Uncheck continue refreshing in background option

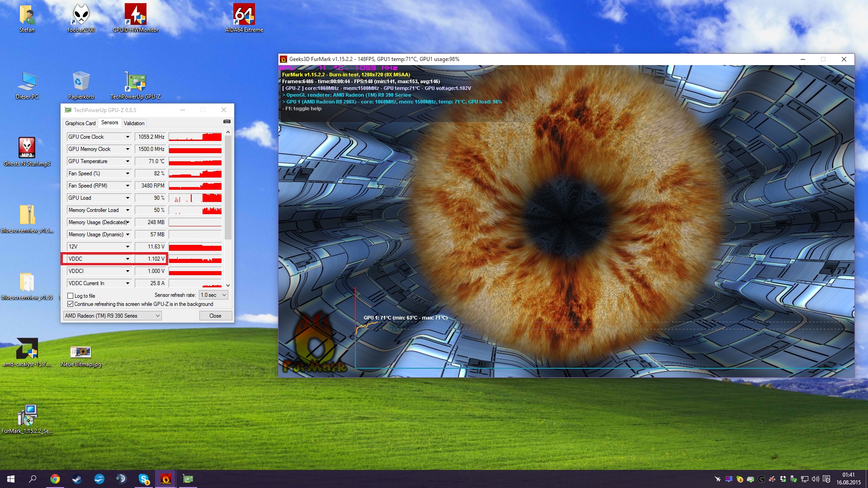tap(71, 304)
